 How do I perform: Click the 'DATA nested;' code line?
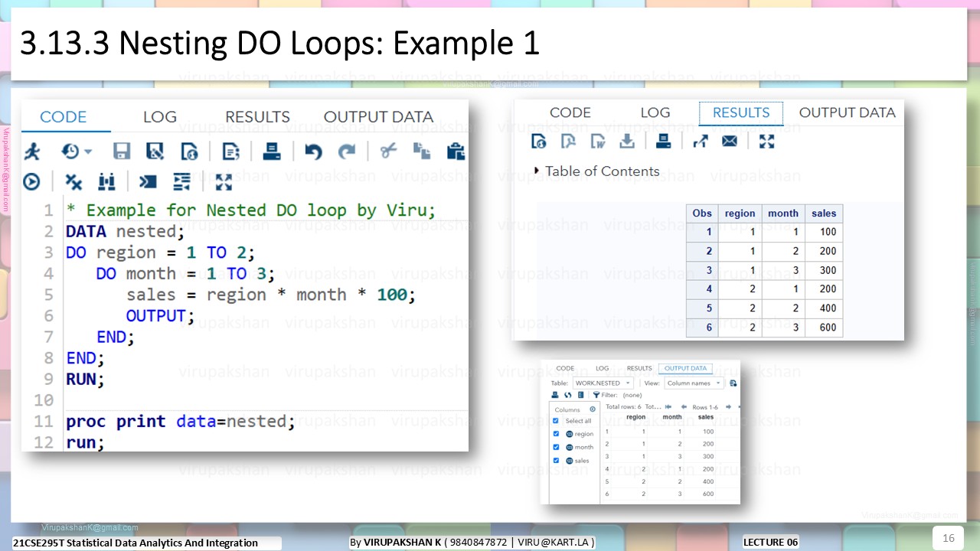[125, 231]
